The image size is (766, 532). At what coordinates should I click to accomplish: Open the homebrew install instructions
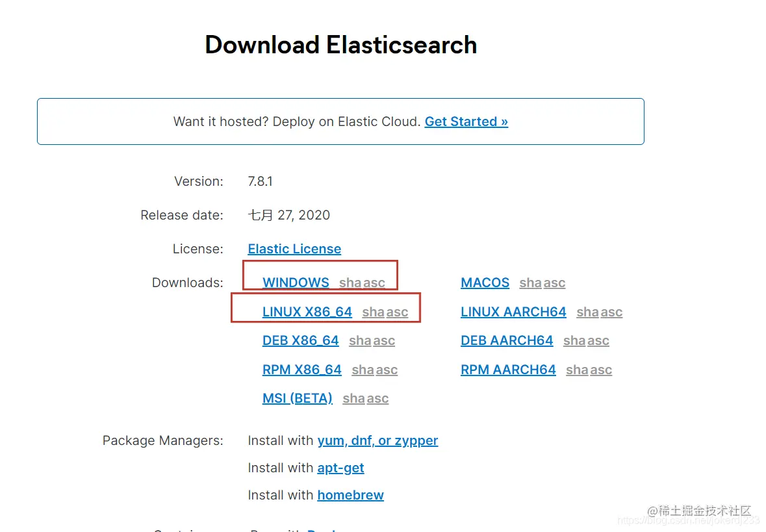[x=350, y=496]
